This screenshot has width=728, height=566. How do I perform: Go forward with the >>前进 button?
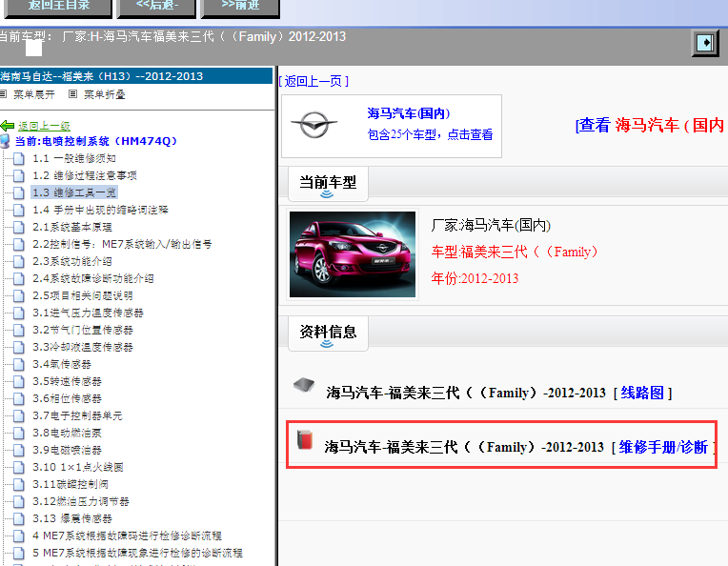pyautogui.click(x=240, y=7)
